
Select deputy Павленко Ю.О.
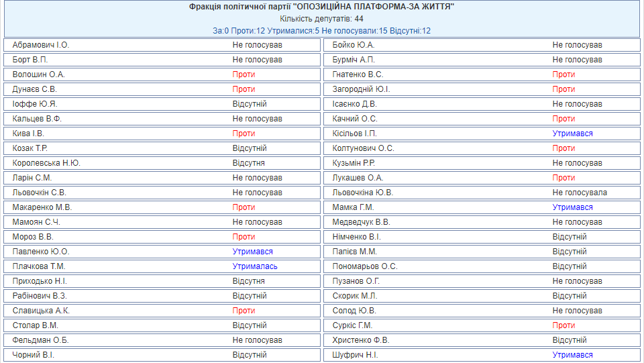pos(41,252)
